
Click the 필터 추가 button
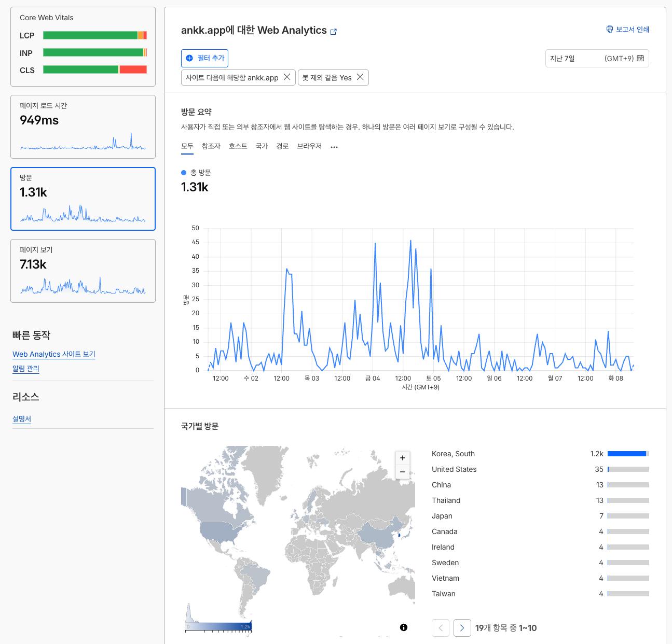tap(204, 58)
